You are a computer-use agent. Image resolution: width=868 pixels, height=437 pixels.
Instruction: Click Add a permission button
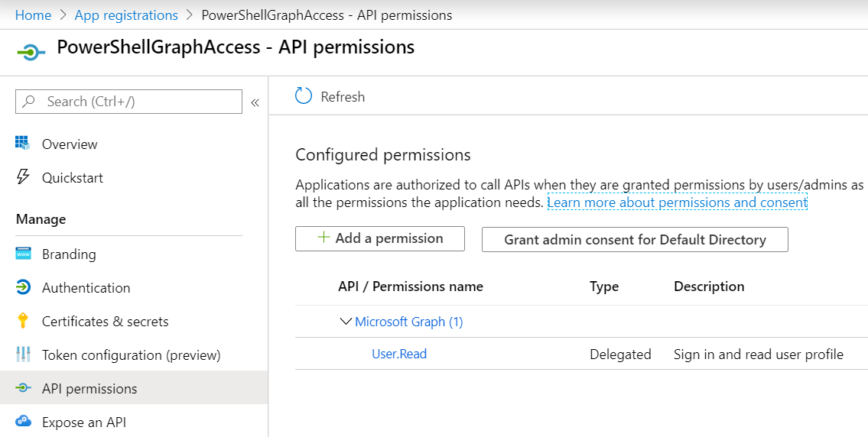click(x=380, y=238)
